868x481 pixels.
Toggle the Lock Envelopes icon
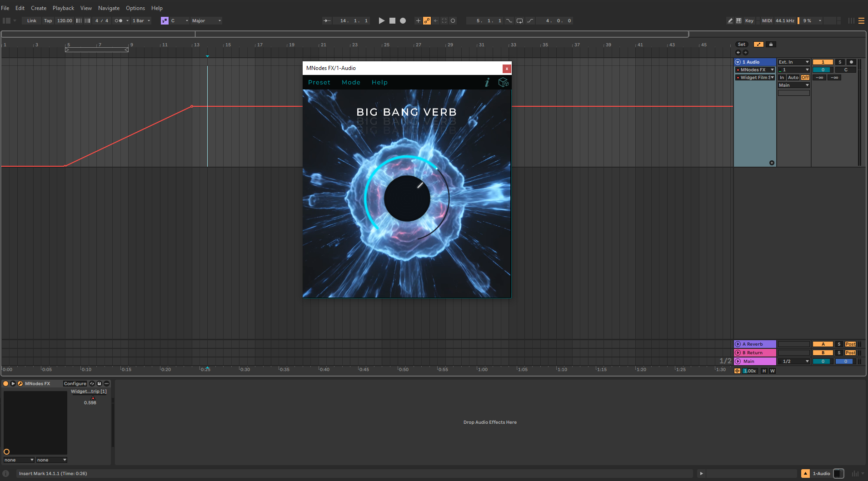(x=771, y=45)
